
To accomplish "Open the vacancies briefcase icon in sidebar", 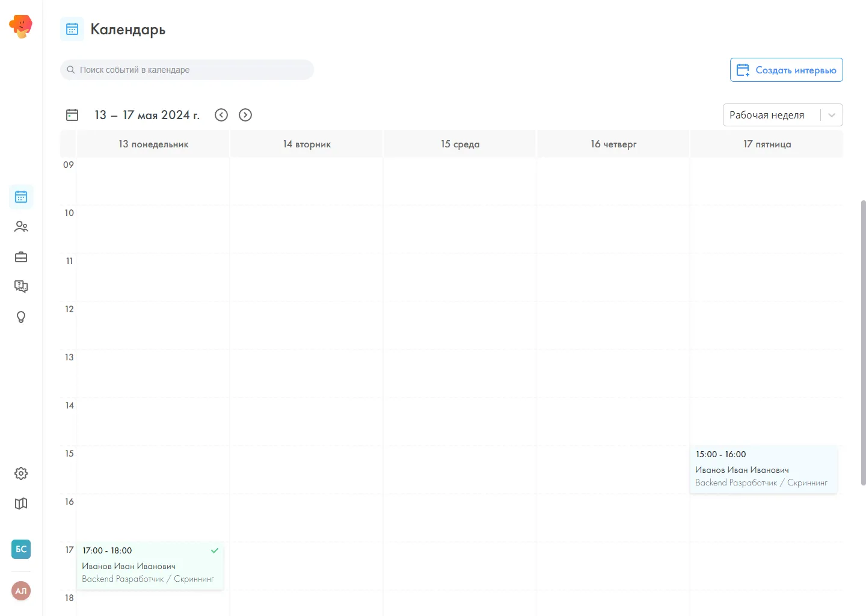I will point(21,257).
